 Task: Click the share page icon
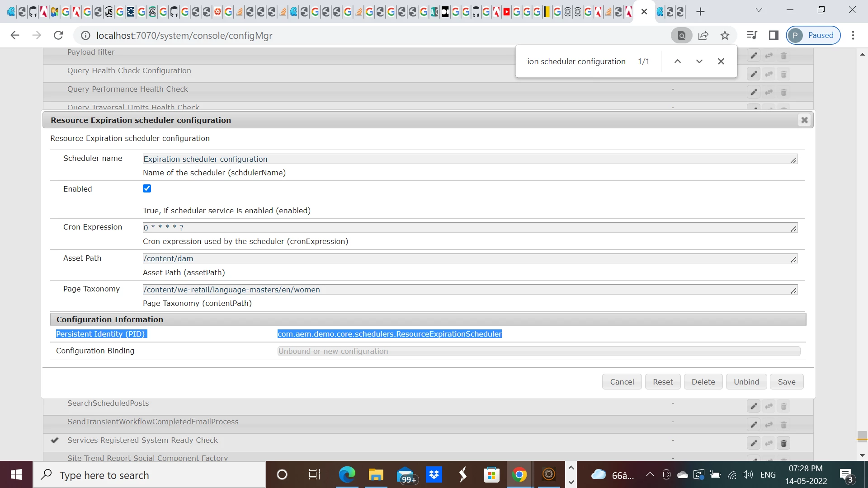pos(703,35)
